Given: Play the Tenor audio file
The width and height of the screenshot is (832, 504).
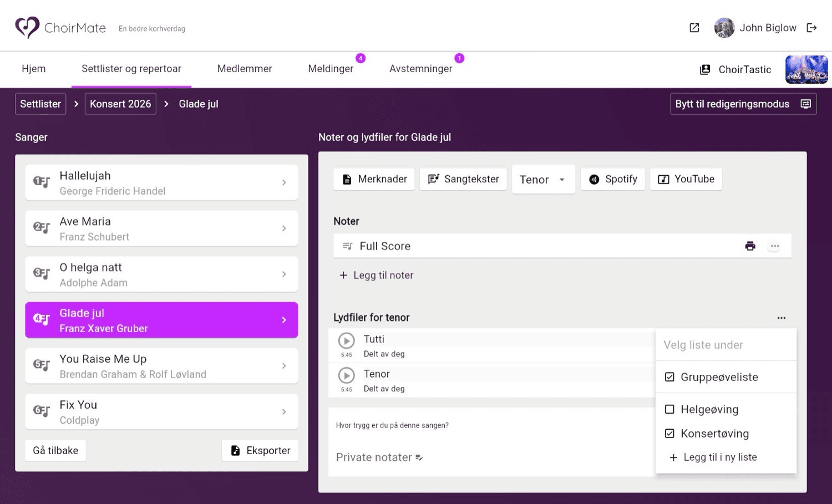Looking at the screenshot, I should pos(346,375).
